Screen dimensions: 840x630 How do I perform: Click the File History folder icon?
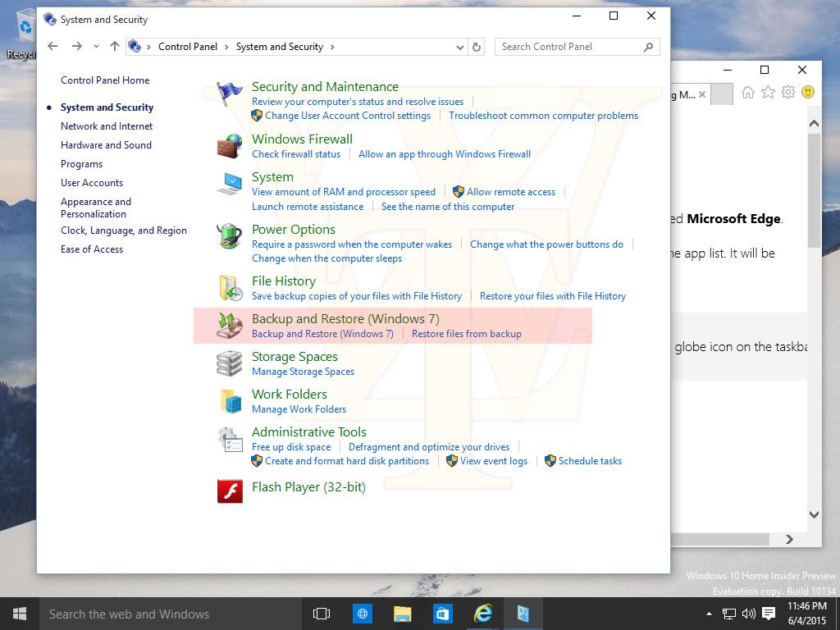pyautogui.click(x=231, y=288)
